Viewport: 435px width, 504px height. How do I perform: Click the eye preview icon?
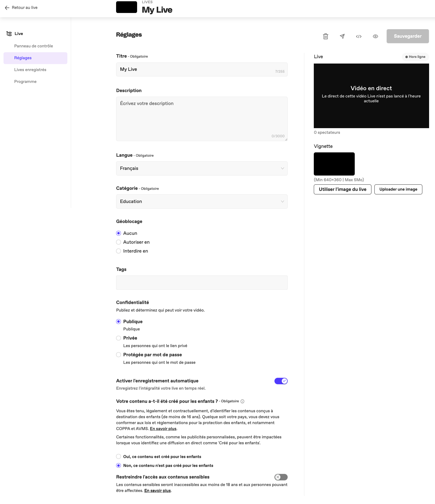375,36
